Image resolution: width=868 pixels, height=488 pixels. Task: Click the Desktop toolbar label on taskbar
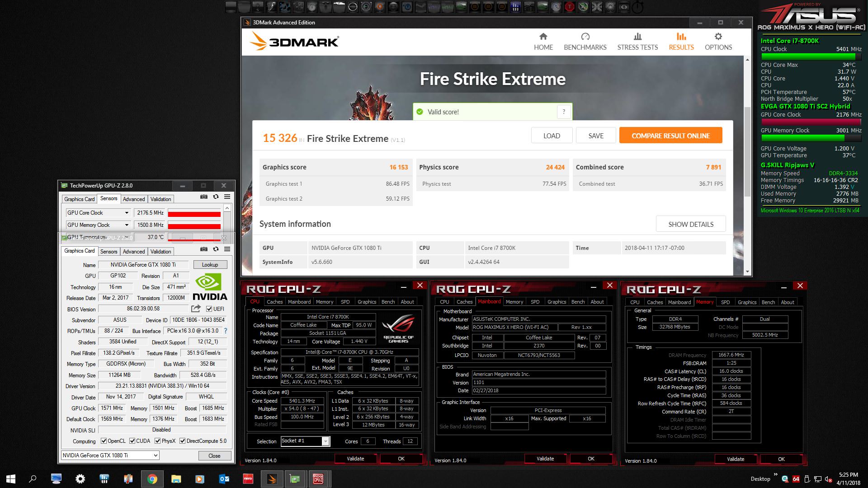click(760, 479)
